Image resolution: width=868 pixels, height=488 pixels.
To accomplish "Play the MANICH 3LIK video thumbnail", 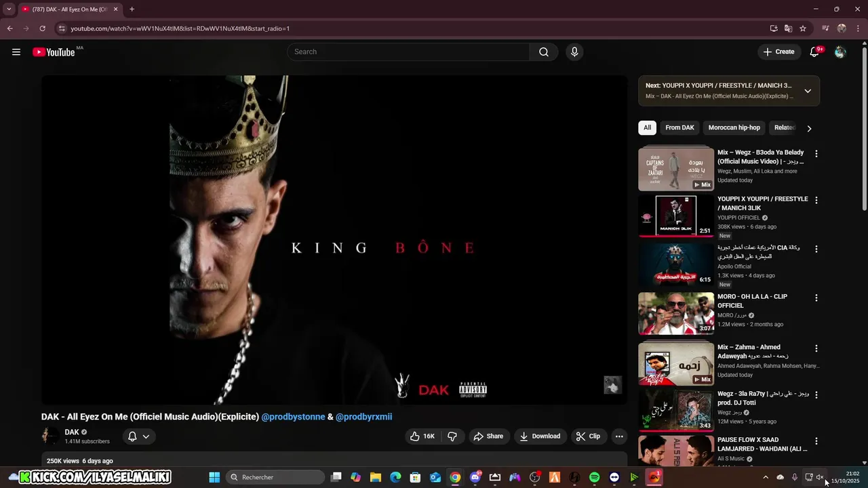I will pyautogui.click(x=676, y=216).
